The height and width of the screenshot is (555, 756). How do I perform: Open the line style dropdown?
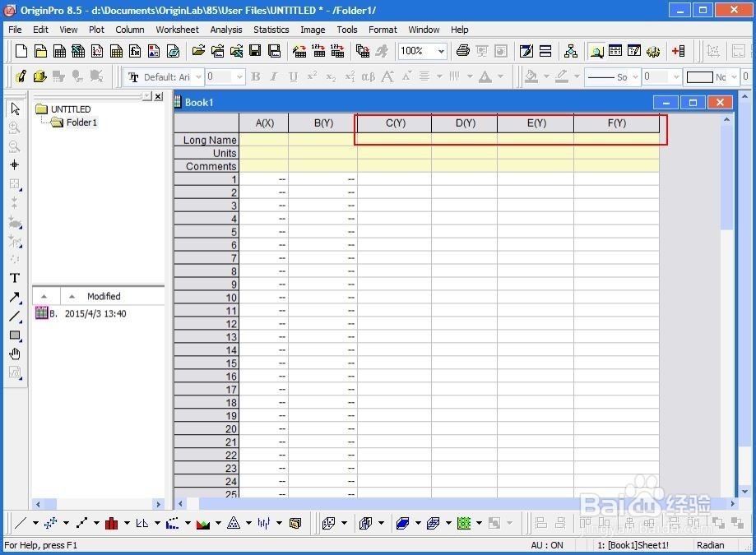click(x=635, y=76)
